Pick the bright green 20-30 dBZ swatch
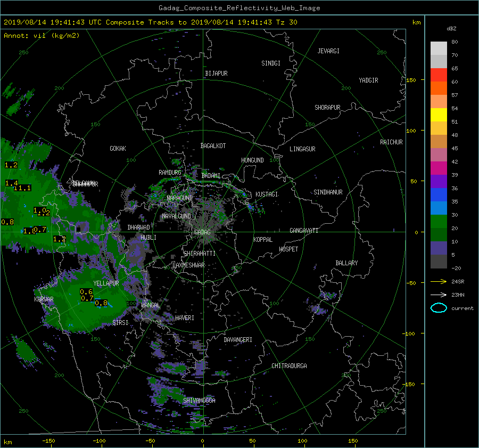 coord(439,221)
